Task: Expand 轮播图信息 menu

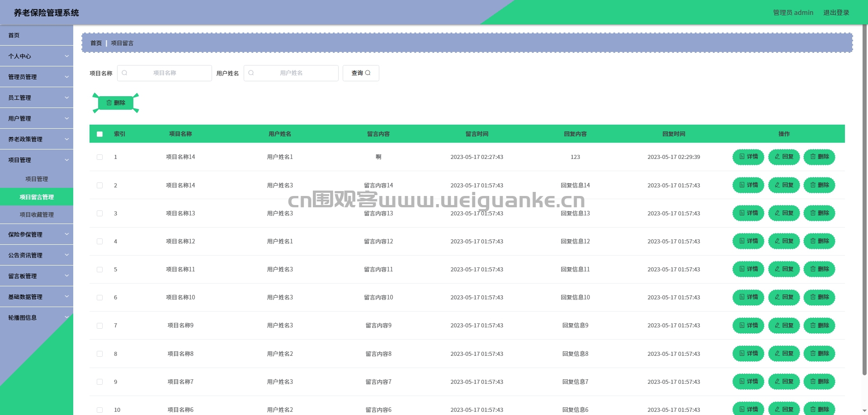Action: (37, 317)
